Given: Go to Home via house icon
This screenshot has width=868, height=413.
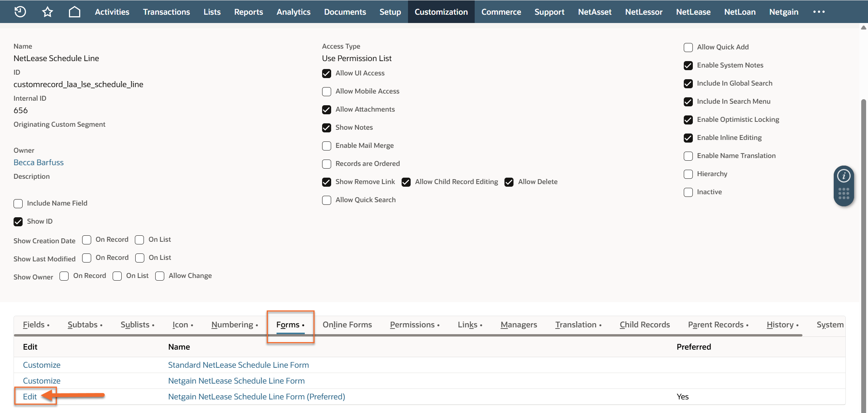Looking at the screenshot, I should [x=75, y=12].
